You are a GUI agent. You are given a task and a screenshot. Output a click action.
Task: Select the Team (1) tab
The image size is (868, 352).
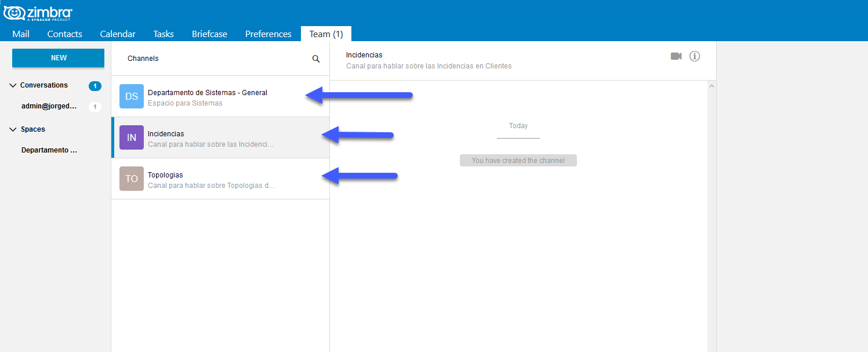tap(326, 34)
